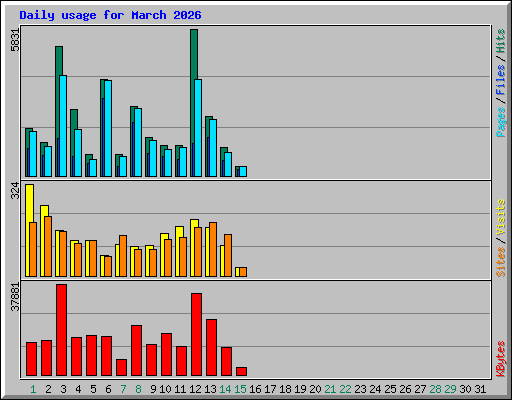Click the 324 visits axis maximum label
The image size is (512, 400).
click(15, 191)
